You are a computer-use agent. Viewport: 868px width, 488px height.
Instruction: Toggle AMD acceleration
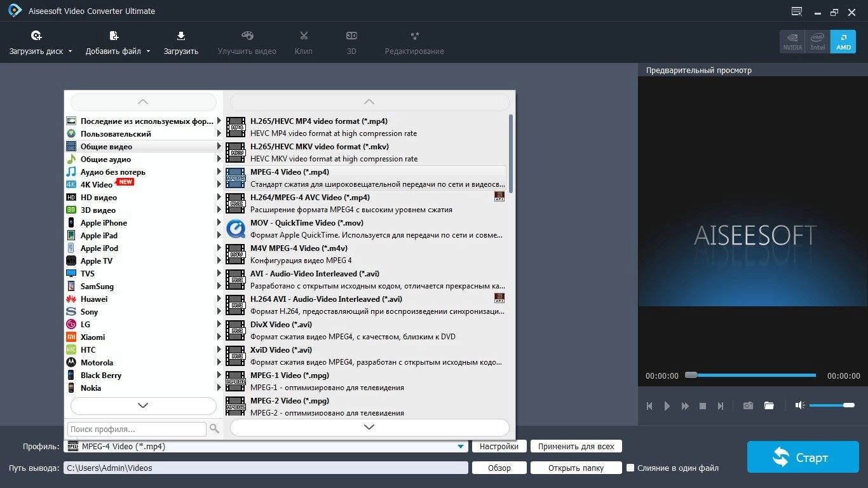tap(843, 41)
